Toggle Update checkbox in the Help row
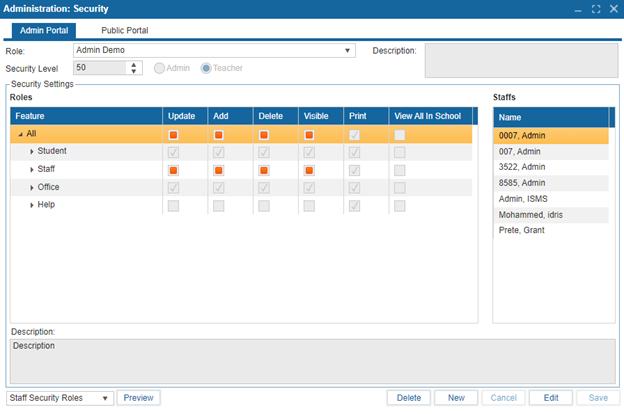 [173, 206]
